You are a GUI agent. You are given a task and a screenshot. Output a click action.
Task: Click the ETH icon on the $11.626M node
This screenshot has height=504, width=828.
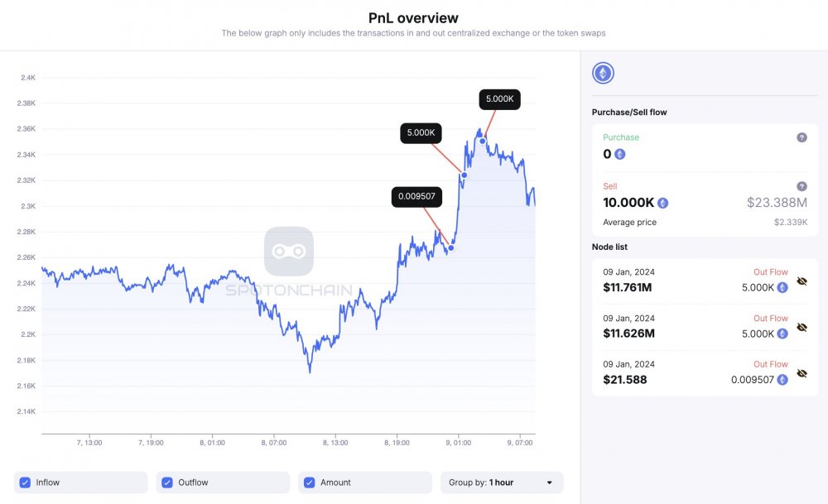(782, 334)
